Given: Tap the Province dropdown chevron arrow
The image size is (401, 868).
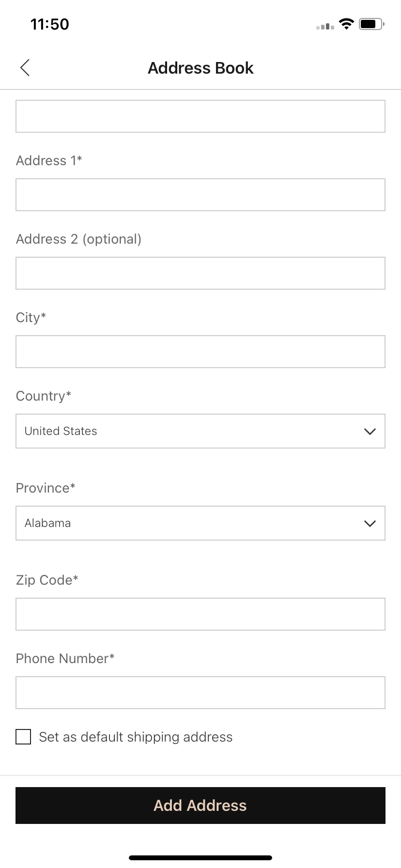Looking at the screenshot, I should click(370, 524).
